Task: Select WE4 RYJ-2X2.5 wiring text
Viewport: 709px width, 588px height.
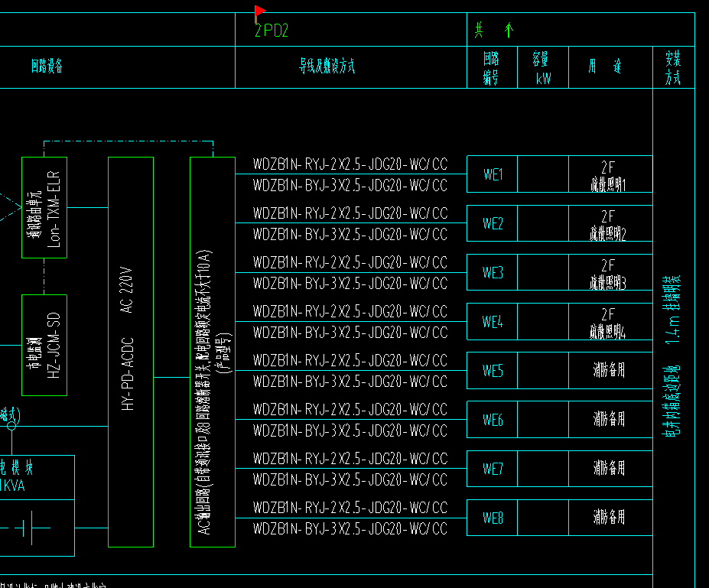Action: [350, 311]
